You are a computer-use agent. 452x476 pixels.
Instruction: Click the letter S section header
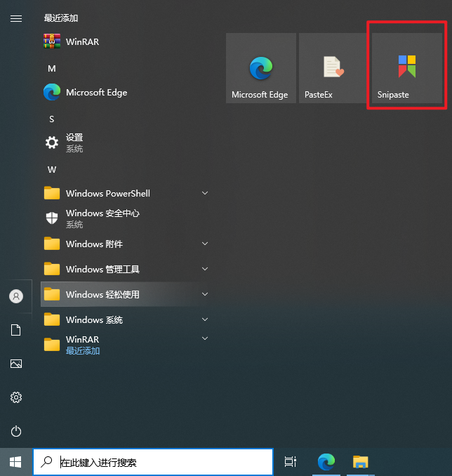point(52,119)
